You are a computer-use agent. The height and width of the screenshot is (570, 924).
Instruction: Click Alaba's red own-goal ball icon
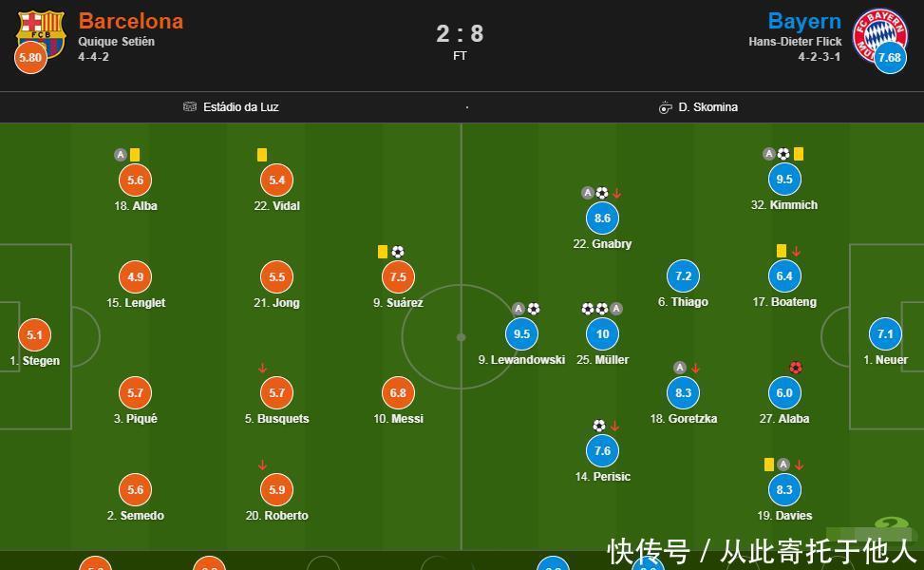(x=795, y=368)
